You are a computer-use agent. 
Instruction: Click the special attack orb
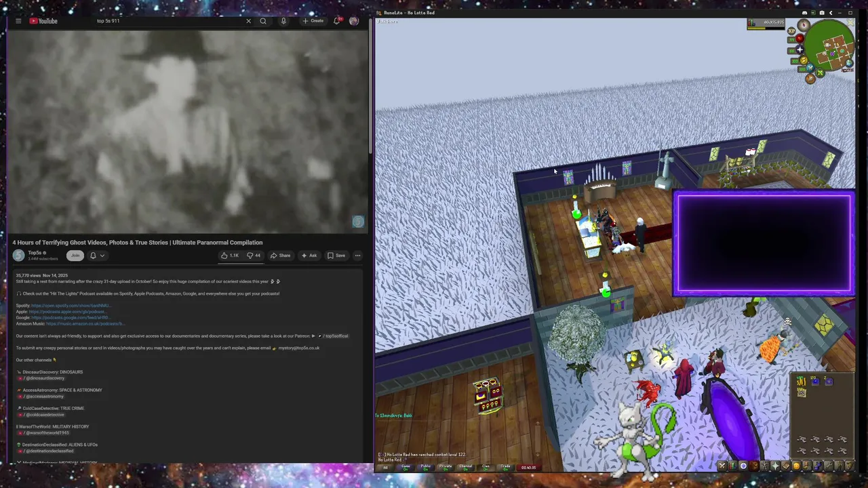[810, 68]
